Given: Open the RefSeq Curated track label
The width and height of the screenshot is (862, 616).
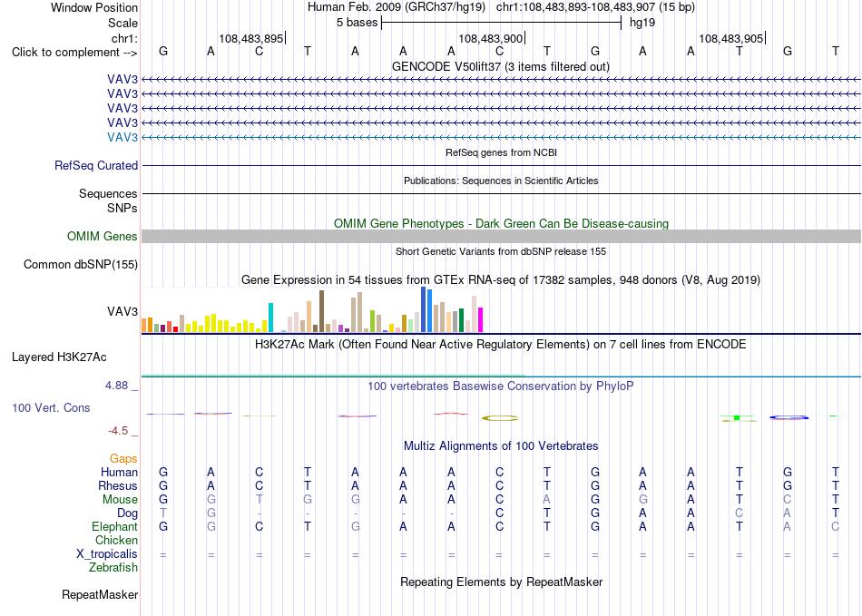Looking at the screenshot, I should [x=95, y=165].
